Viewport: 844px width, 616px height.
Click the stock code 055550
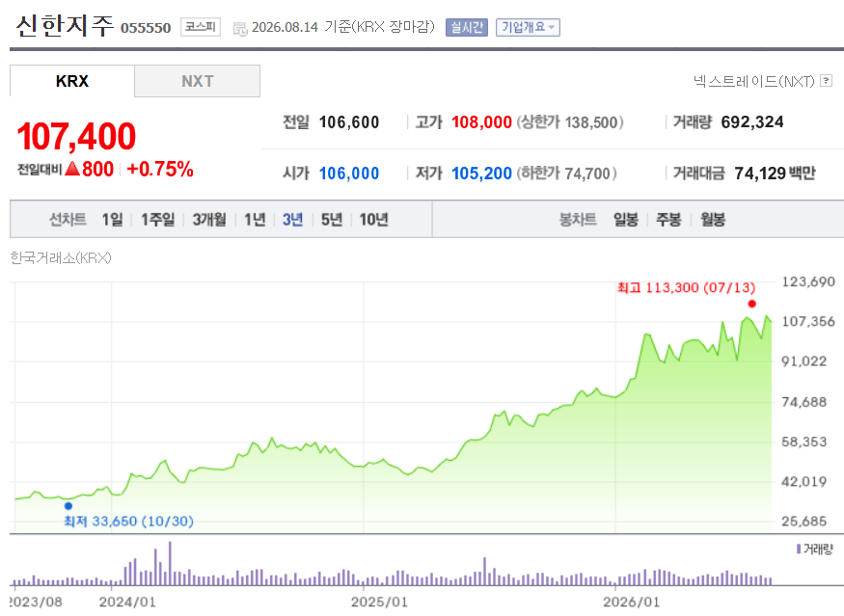(146, 28)
